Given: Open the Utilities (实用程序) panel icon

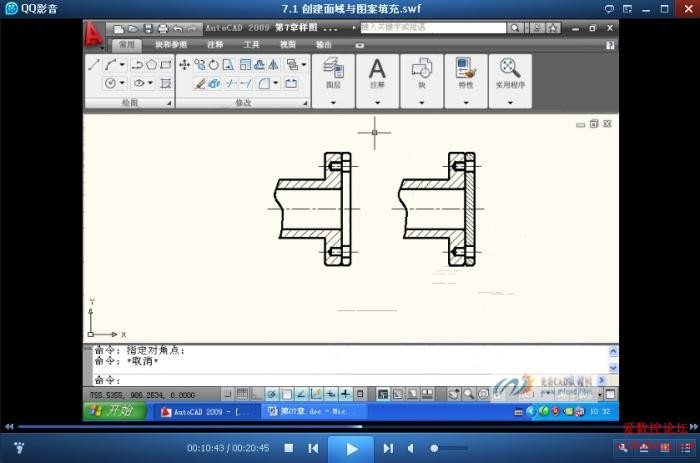Looking at the screenshot, I should 510,74.
